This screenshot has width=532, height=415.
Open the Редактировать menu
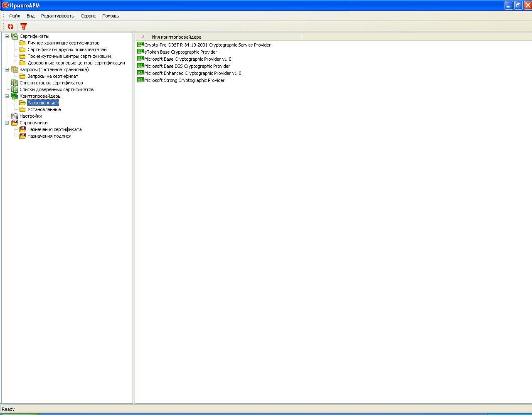(57, 16)
